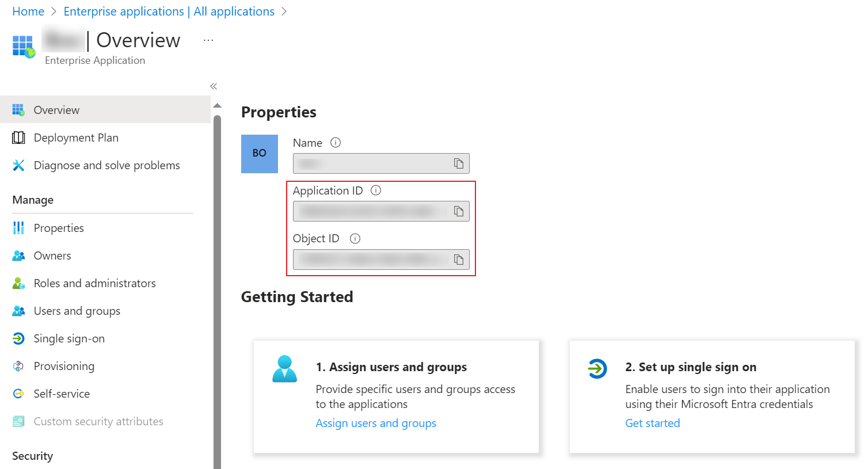Open Owners from the Manage menu
The width and height of the screenshot is (868, 469).
tap(52, 256)
